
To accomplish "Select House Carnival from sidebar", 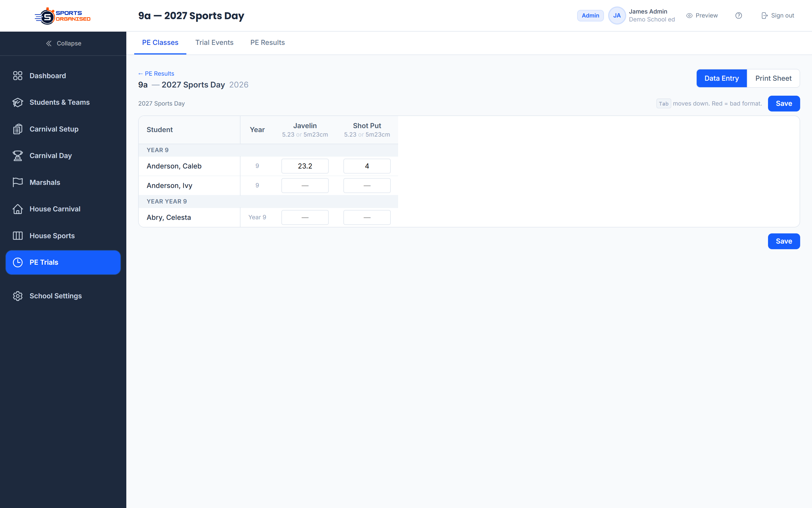I will [63, 209].
